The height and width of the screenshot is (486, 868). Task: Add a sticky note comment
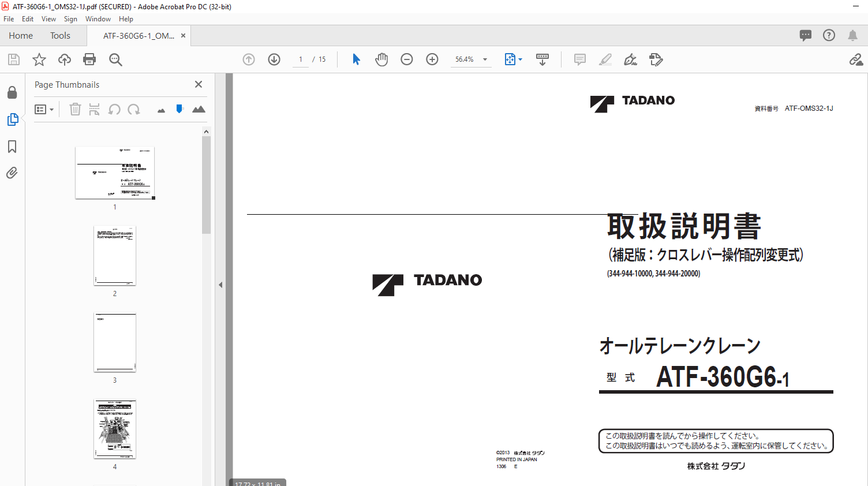(x=580, y=59)
